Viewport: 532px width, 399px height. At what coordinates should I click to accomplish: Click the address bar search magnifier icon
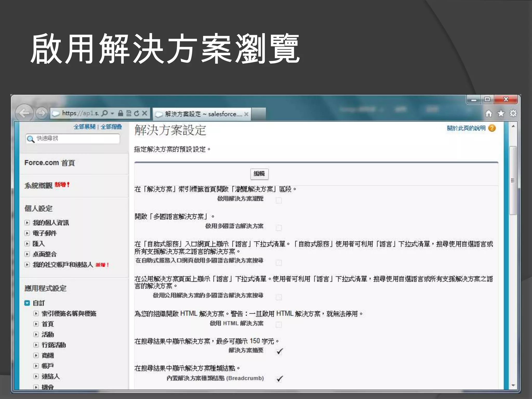click(x=105, y=113)
